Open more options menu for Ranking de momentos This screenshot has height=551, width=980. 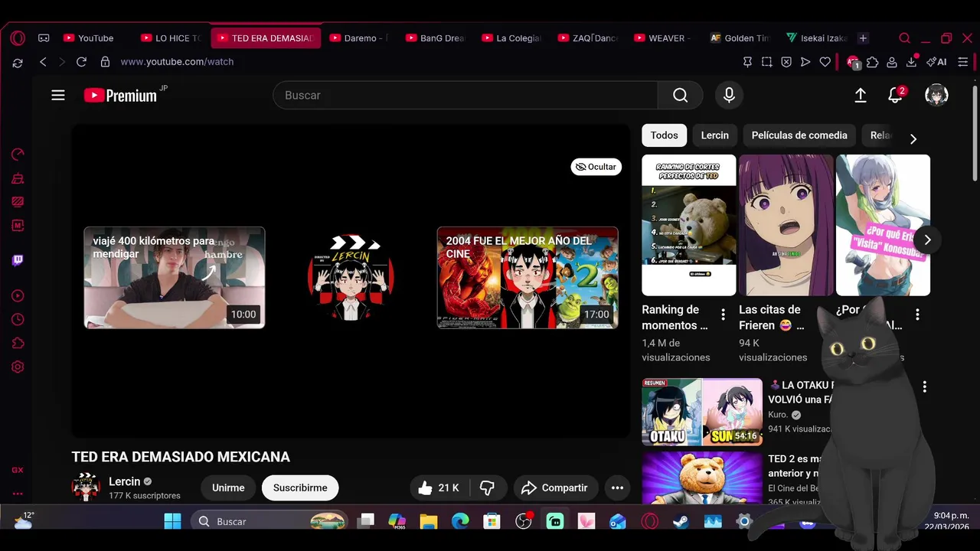[x=723, y=315]
